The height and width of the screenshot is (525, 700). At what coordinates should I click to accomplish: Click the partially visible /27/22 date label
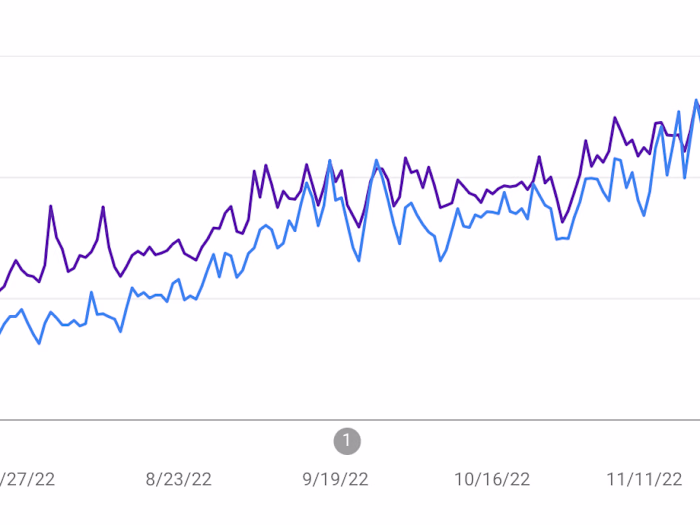click(28, 479)
